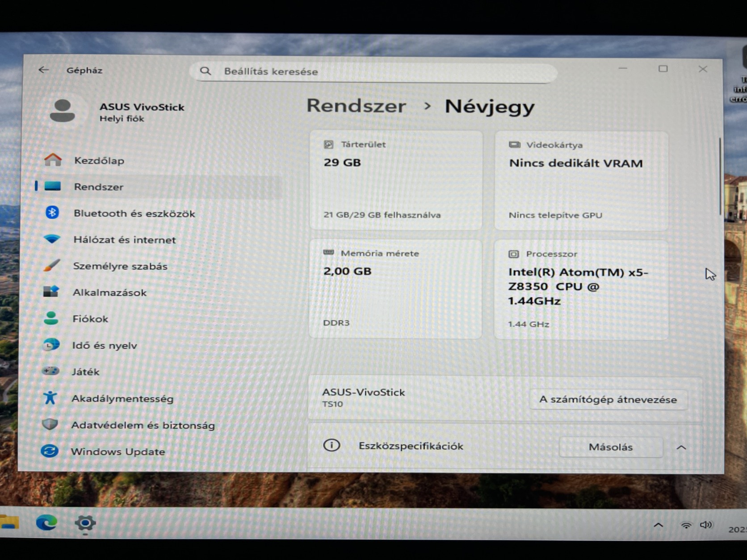Click A számítógép átnevezése button
Screen dimensions: 747x560
tap(608, 399)
